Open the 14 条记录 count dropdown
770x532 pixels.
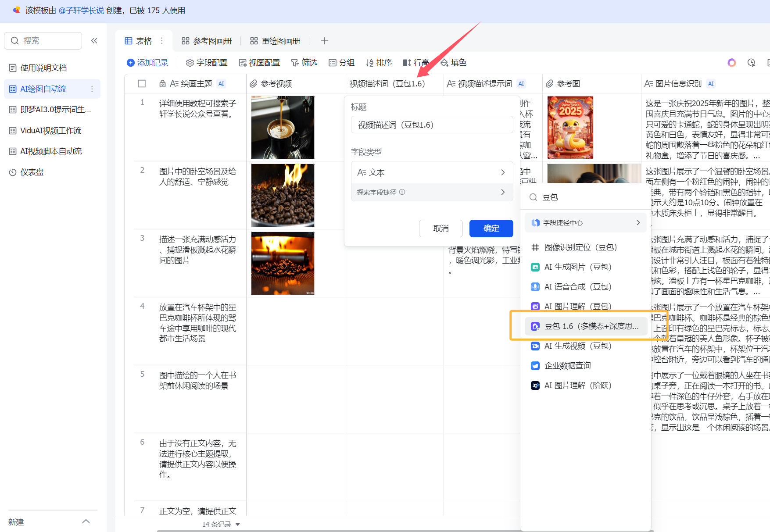pos(221,525)
